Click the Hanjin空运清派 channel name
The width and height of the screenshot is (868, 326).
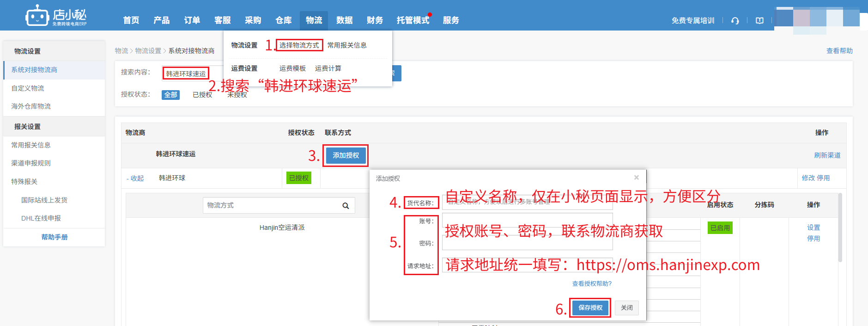[x=282, y=228]
